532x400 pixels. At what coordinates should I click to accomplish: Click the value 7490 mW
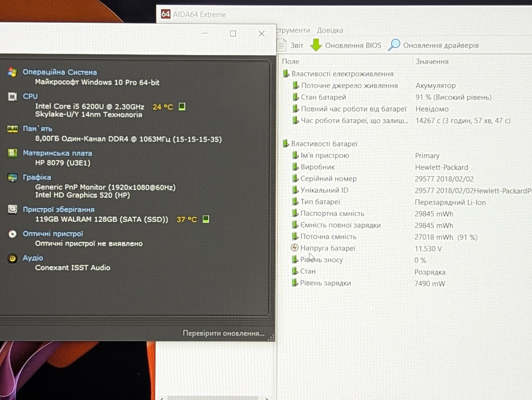(x=430, y=284)
